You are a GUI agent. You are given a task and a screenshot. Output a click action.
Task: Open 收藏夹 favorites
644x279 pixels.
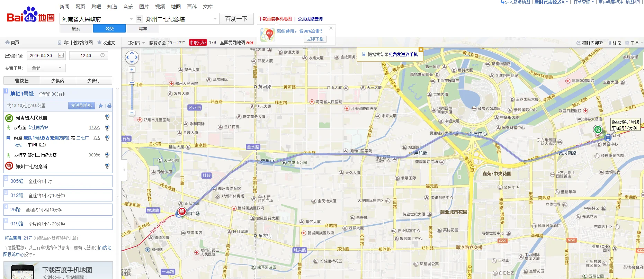click(x=106, y=43)
